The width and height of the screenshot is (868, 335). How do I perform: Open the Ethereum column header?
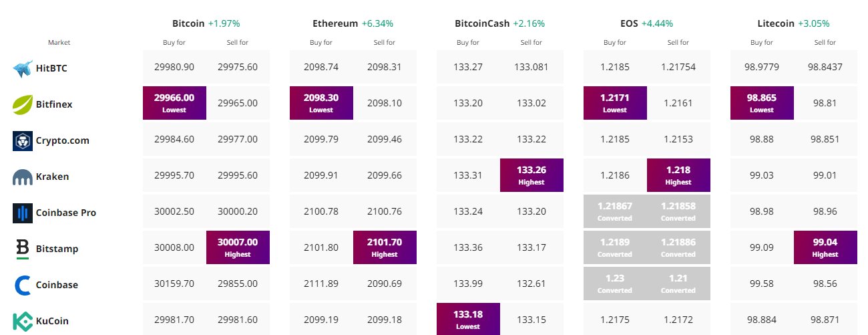(335, 23)
